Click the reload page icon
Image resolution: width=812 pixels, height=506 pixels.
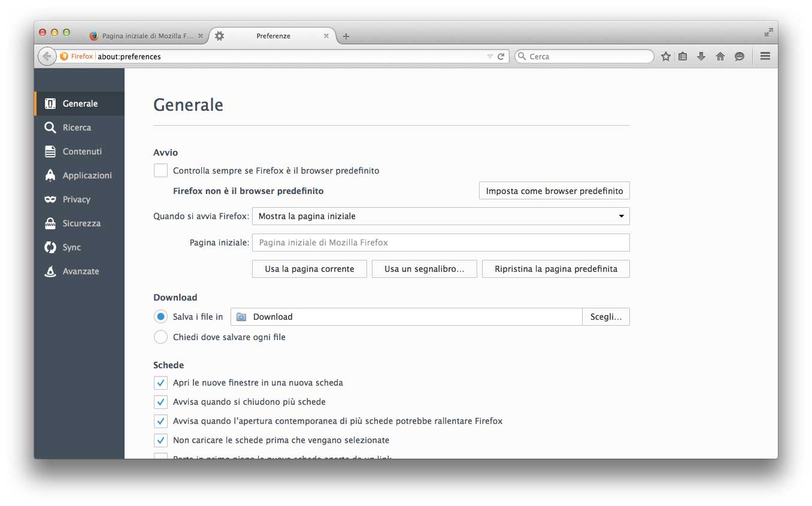[x=501, y=56]
